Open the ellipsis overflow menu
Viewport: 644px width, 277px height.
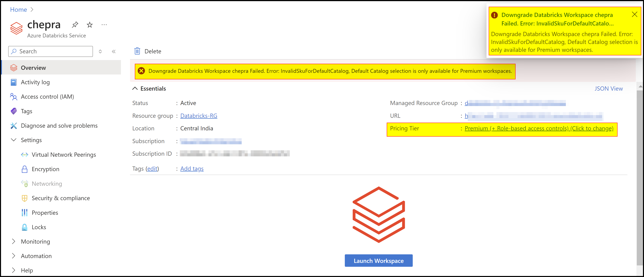(x=104, y=24)
